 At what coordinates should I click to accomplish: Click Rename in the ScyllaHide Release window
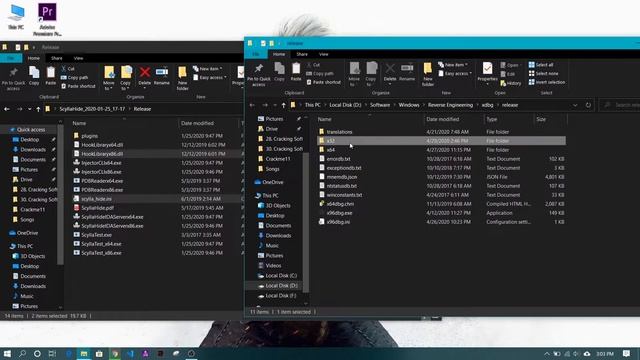coord(162,75)
